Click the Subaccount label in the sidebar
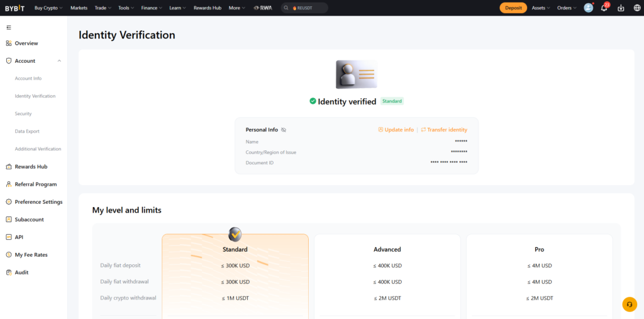 [x=29, y=220]
